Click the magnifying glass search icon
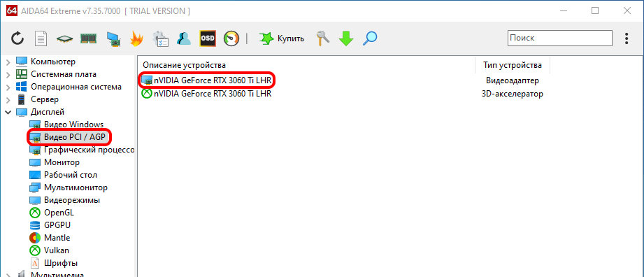 click(370, 38)
